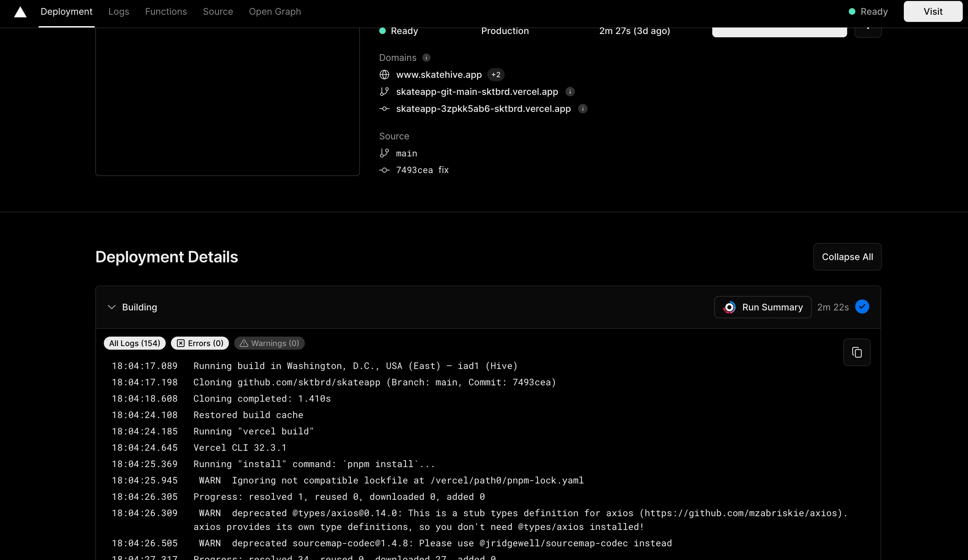This screenshot has height=560, width=968.
Task: Click the commit icon beside 7493cea
Action: pos(384,170)
